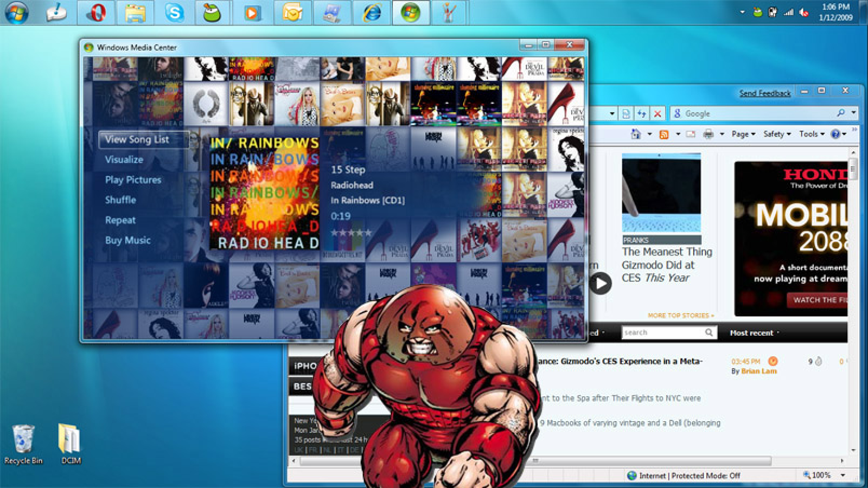Open Outlook from the taskbar
868x488 pixels.
click(x=292, y=12)
